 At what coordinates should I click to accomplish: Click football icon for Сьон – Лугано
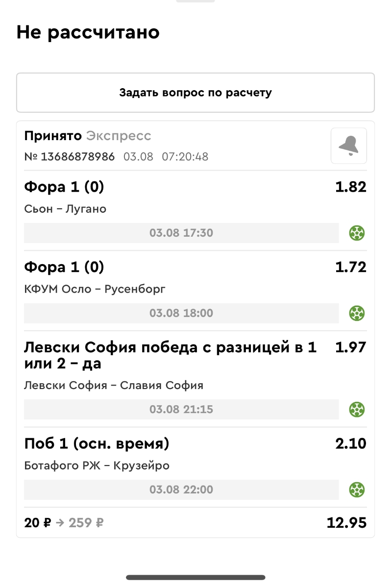tap(357, 233)
